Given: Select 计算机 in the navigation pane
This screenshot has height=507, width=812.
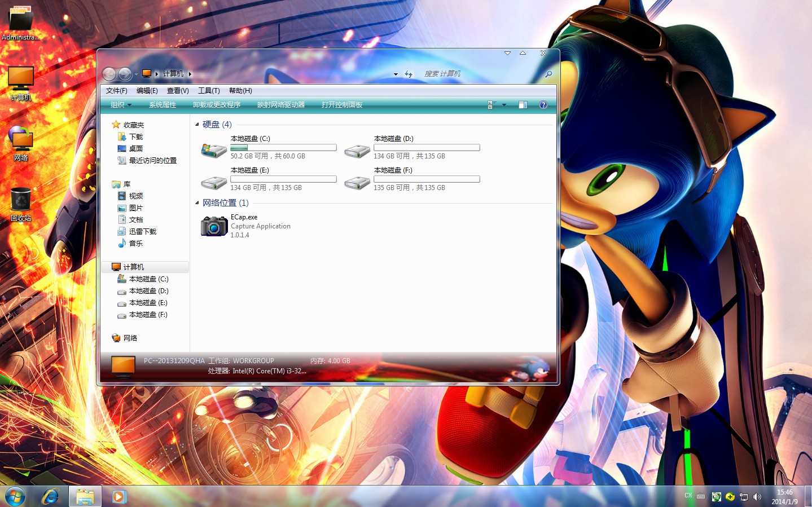Looking at the screenshot, I should click(x=146, y=267).
